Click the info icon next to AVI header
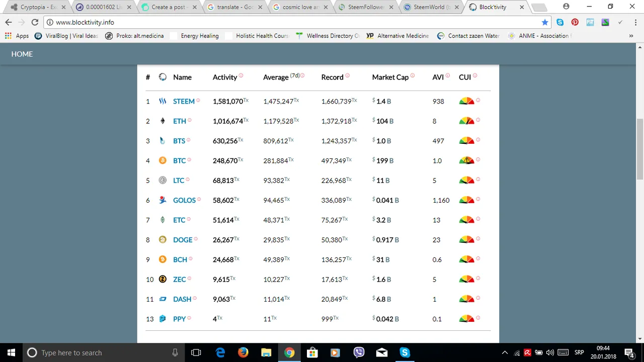Viewport: 644px width, 362px height. tap(448, 75)
